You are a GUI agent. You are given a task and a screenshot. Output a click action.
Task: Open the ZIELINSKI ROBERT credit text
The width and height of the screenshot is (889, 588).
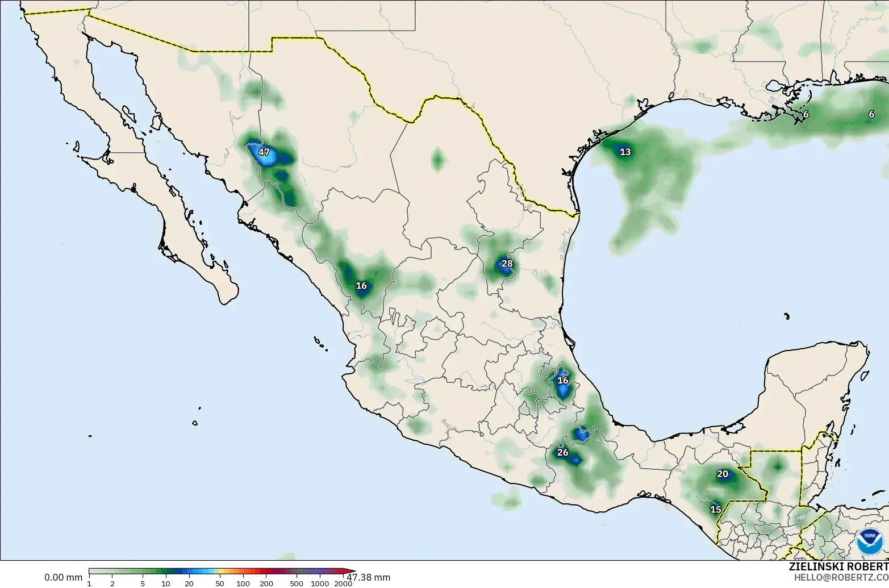point(839,567)
